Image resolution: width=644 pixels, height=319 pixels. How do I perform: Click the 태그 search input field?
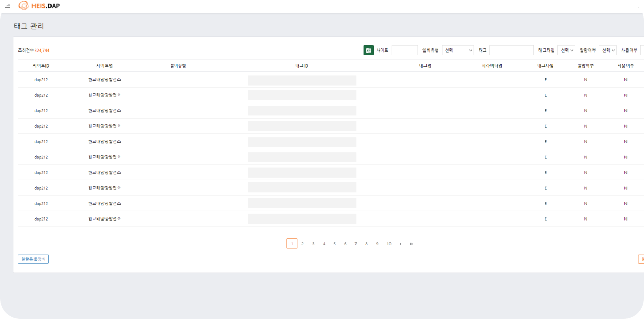pos(511,50)
